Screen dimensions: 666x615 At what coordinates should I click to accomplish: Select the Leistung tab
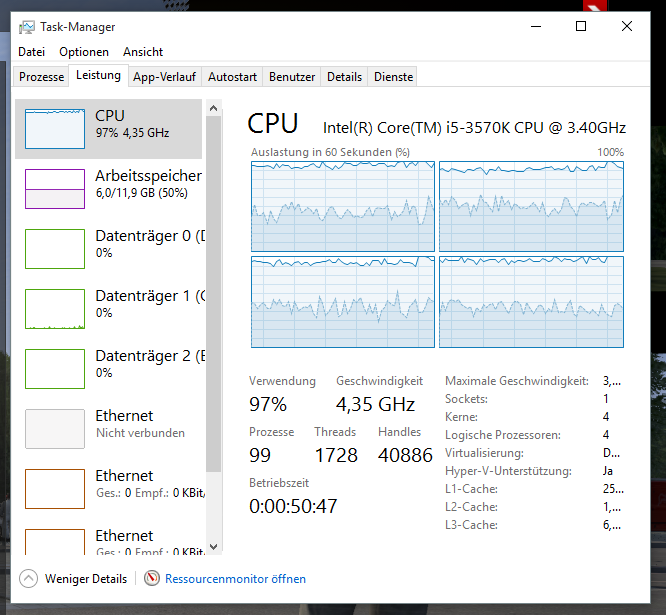pyautogui.click(x=98, y=75)
